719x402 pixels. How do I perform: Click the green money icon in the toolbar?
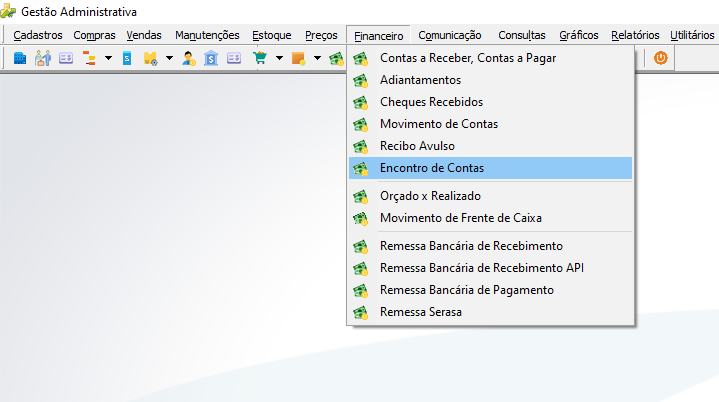tap(337, 58)
